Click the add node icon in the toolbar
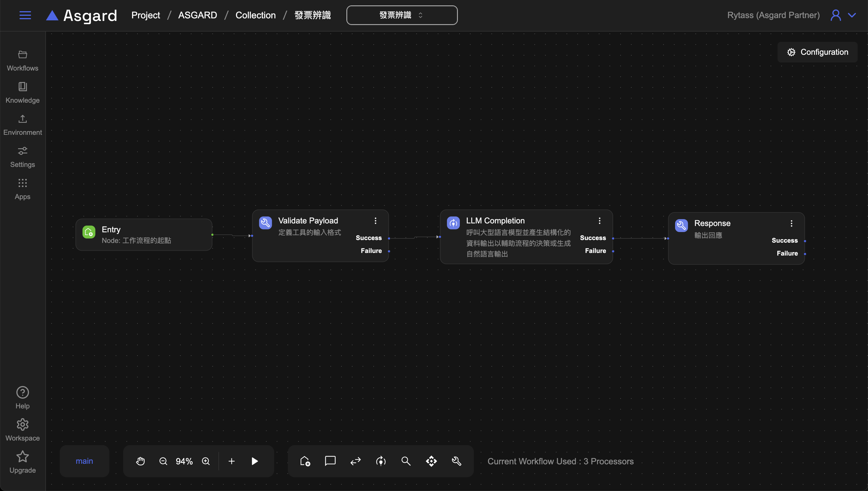 tap(305, 461)
